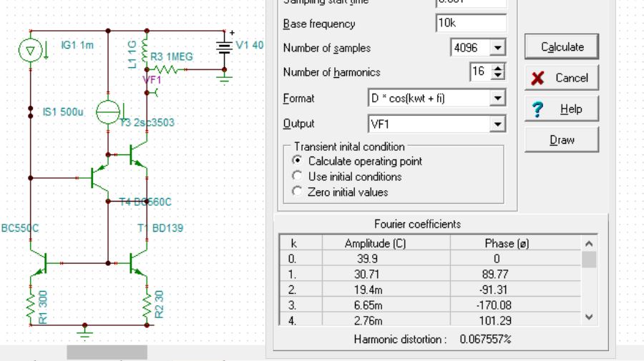Select the BC550C transistor symbol
The width and height of the screenshot is (644, 361).
pyautogui.click(x=40, y=263)
